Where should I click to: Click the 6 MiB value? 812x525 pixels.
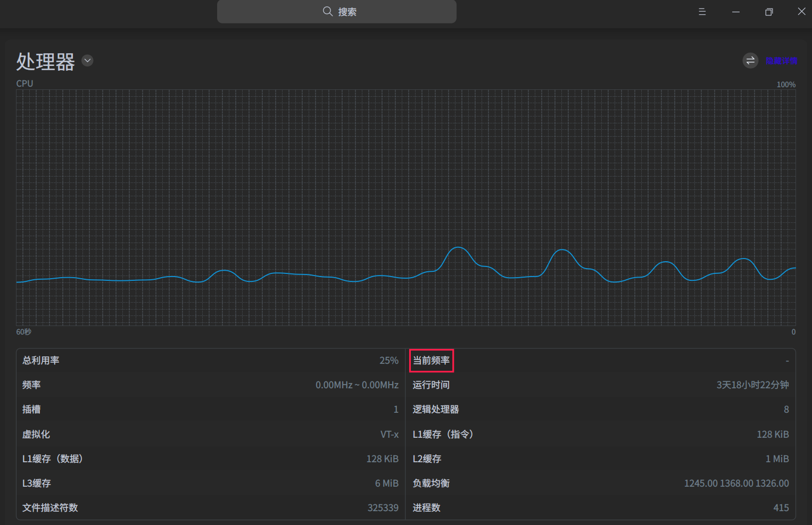pyautogui.click(x=387, y=484)
